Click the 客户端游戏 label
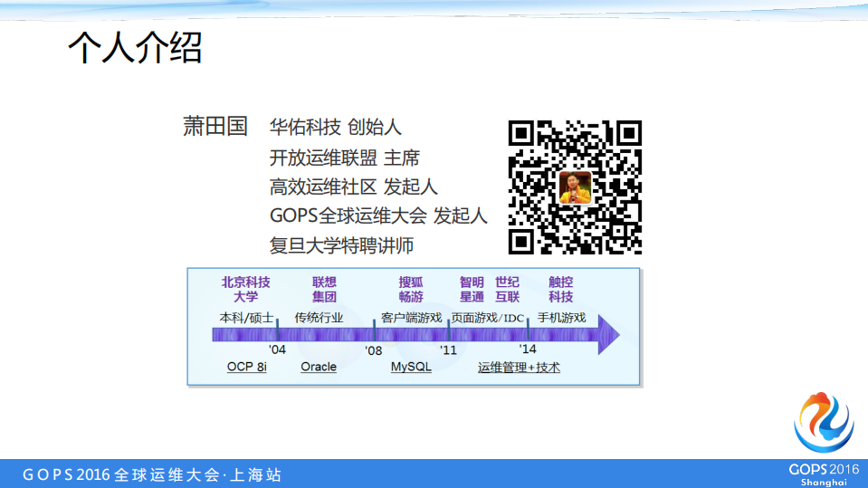The height and width of the screenshot is (488, 868). point(411,318)
